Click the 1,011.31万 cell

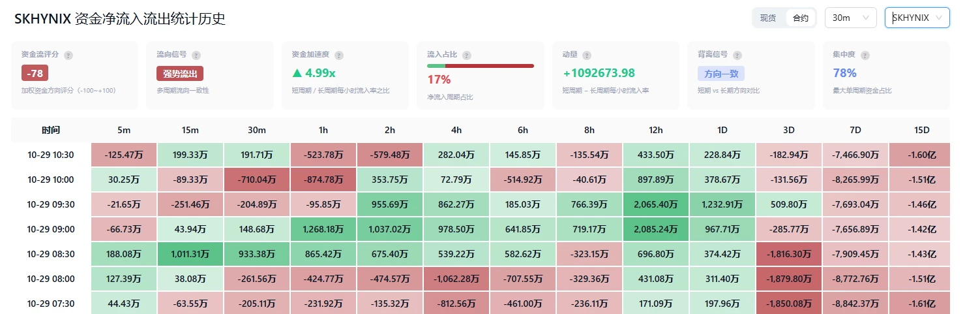190,254
